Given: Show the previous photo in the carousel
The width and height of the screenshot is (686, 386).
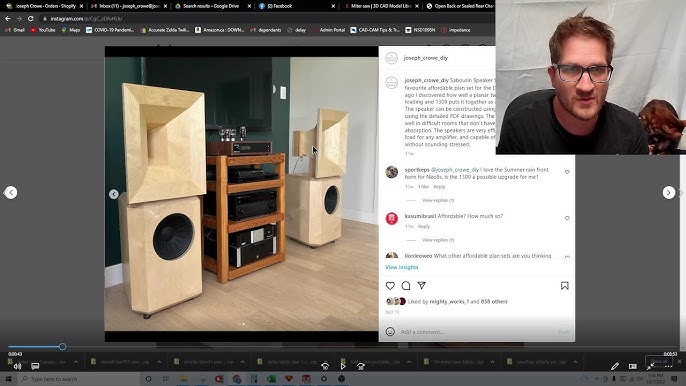Looking at the screenshot, I should pyautogui.click(x=114, y=194).
